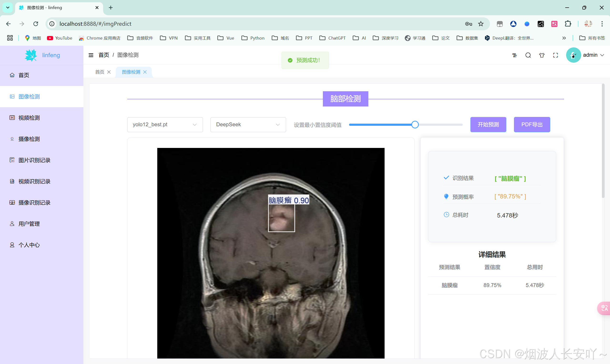Open theme switch shirt icon

click(542, 55)
